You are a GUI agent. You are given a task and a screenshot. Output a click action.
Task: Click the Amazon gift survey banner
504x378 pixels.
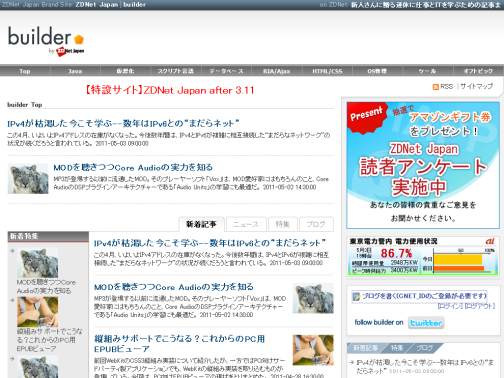423,165
